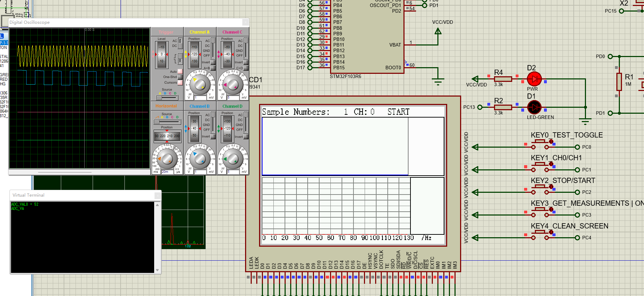Image resolution: width=644 pixels, height=296 pixels.
Task: Click the STM32F103R6 part label
Action: 345,76
